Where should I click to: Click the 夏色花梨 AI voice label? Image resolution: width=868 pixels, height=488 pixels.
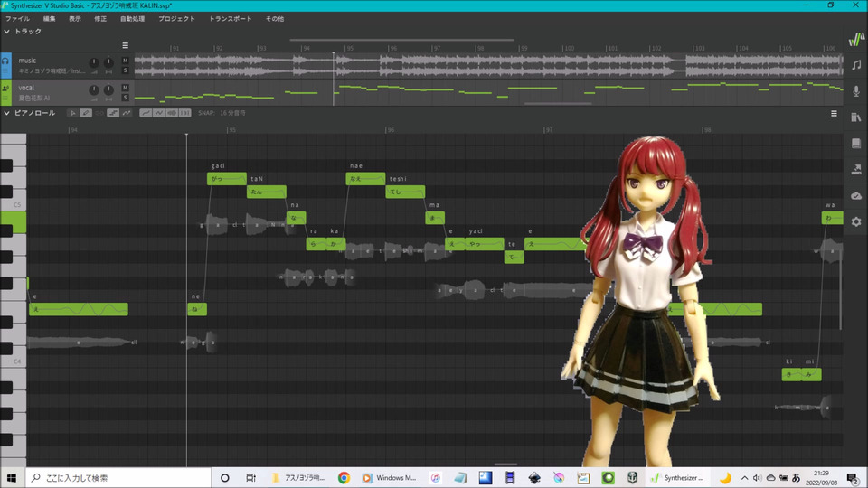click(34, 98)
